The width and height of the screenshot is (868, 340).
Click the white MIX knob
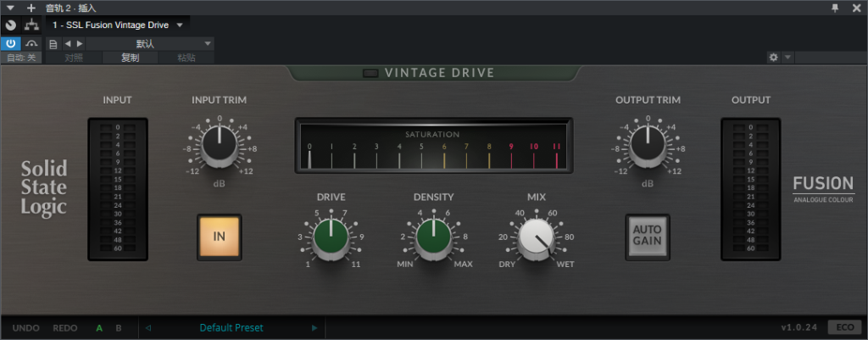[537, 238]
